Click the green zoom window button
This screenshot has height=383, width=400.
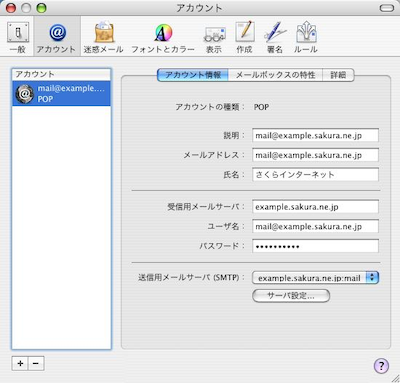(x=41, y=8)
